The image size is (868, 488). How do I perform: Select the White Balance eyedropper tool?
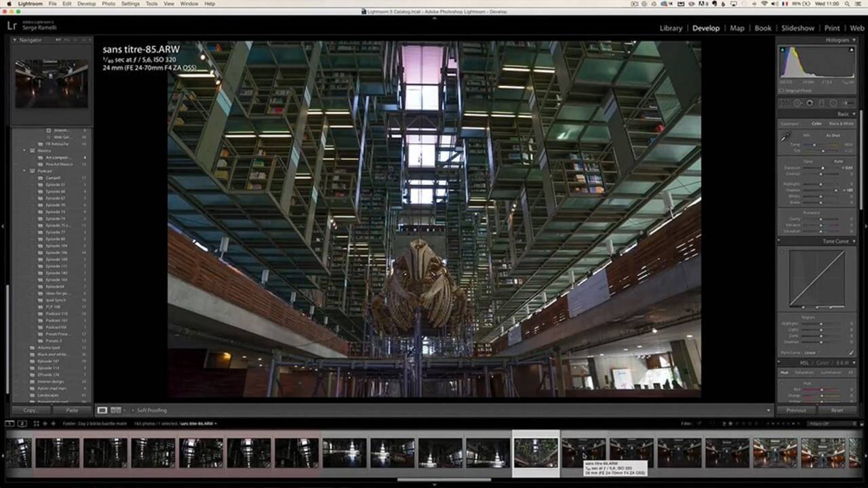(785, 137)
